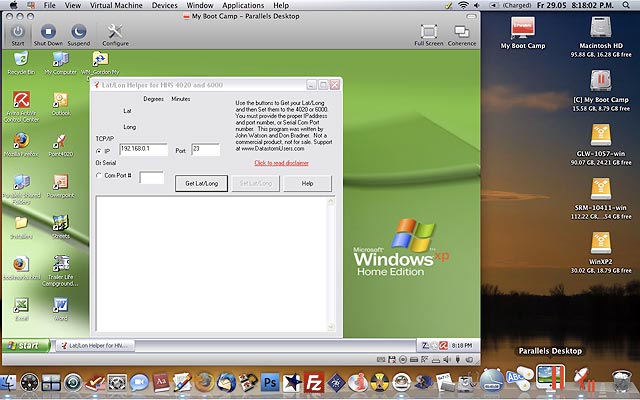Open the Streets desktop shortcut
The height and width of the screenshot is (400, 640).
60,223
